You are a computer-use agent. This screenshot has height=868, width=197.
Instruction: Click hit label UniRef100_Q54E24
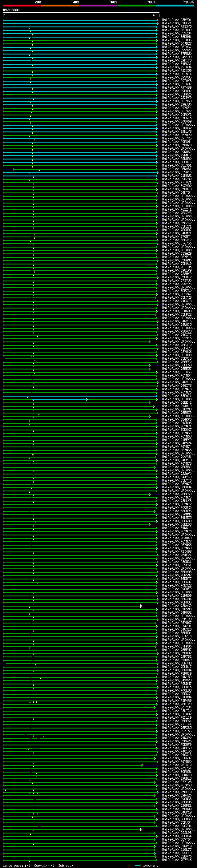(177, 555)
